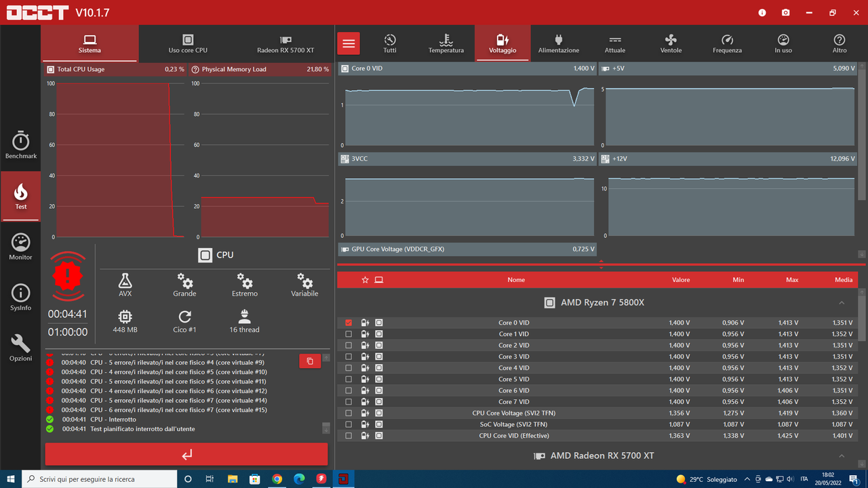Sort the table by the Nome column

(x=516, y=280)
